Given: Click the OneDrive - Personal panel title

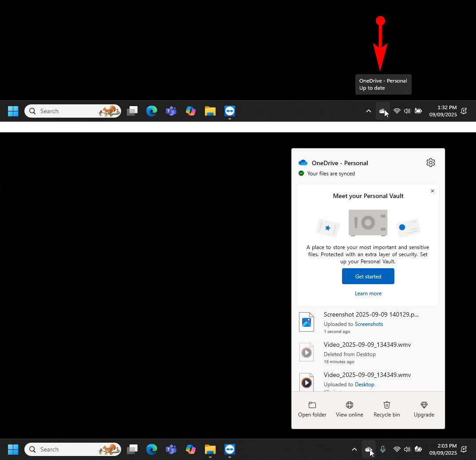Looking at the screenshot, I should click(340, 163).
